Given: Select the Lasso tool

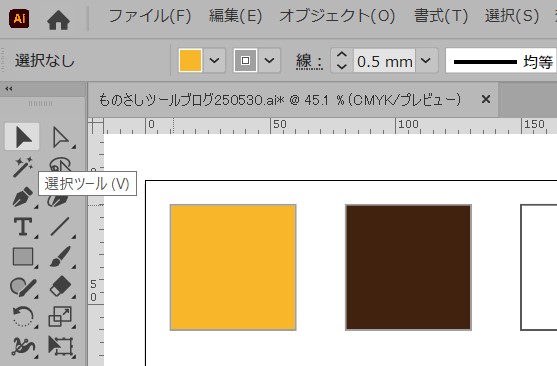Looking at the screenshot, I should [x=60, y=165].
